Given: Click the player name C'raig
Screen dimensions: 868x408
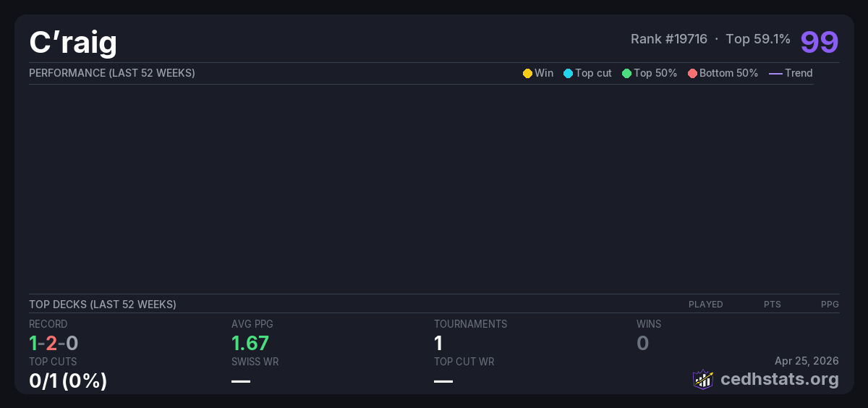Looking at the screenshot, I should pyautogui.click(x=73, y=43).
